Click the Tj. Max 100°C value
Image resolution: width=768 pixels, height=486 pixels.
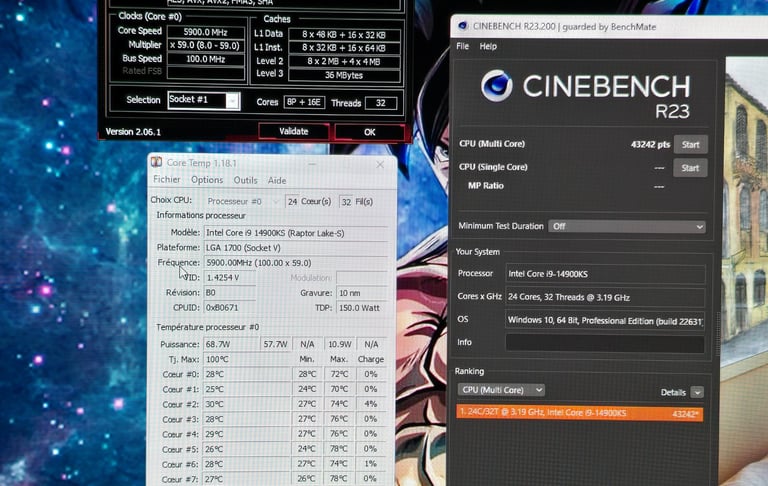tap(247, 359)
